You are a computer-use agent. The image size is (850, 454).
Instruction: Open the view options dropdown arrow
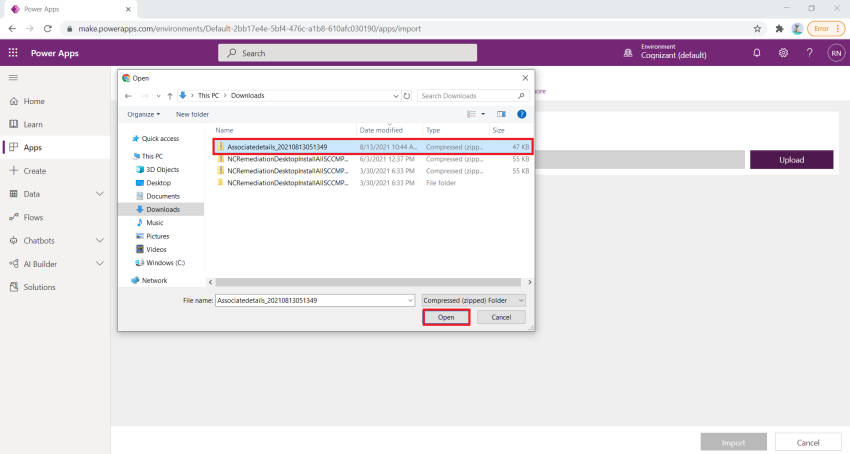483,114
